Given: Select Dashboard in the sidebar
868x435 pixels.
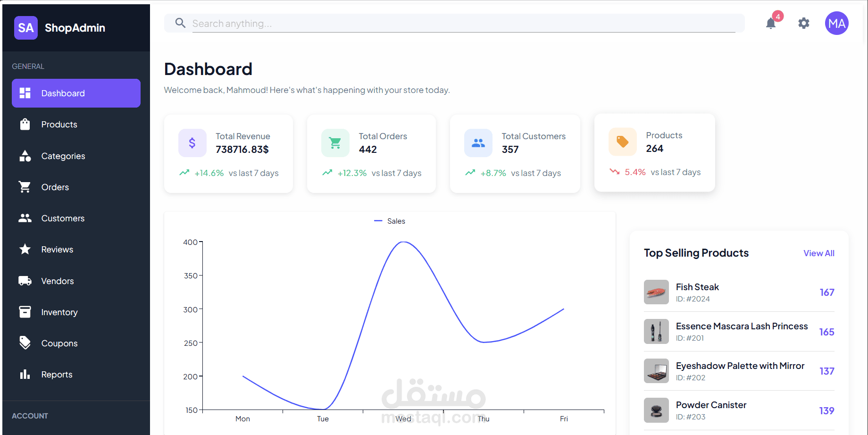Looking at the screenshot, I should point(76,93).
